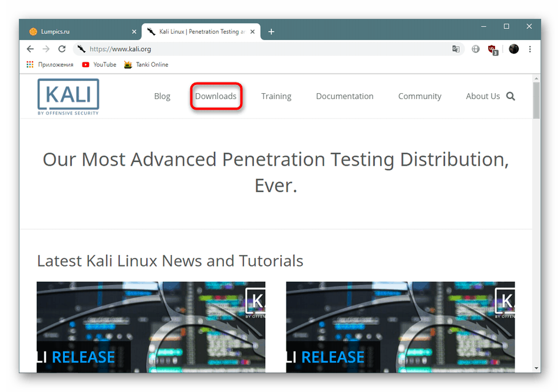Open the left Release news thumbnail
This screenshot has height=392, width=560.
(151, 327)
